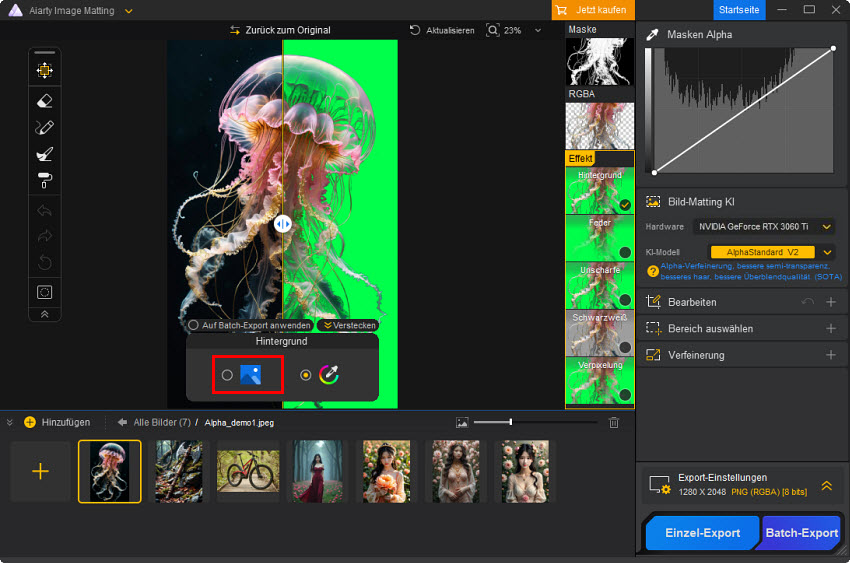Select the Eraser tool

point(44,101)
